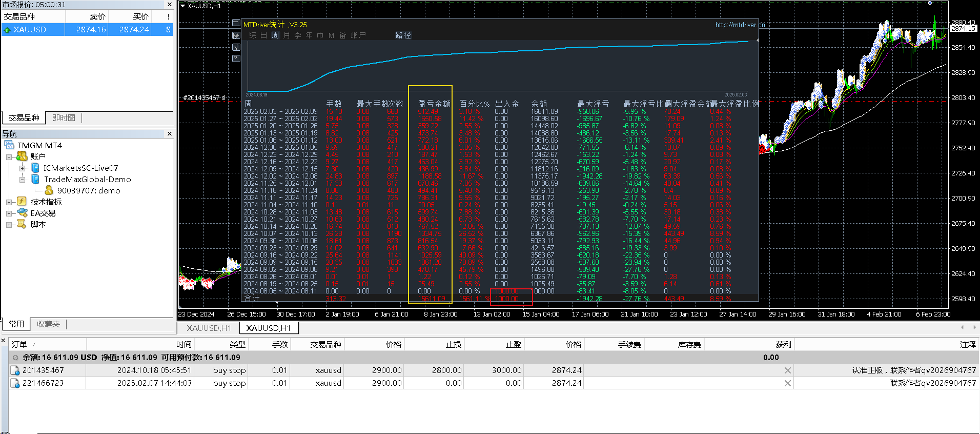This screenshot has width=980, height=434.
Task: Sort orders by 订单 column header
Action: [48, 345]
